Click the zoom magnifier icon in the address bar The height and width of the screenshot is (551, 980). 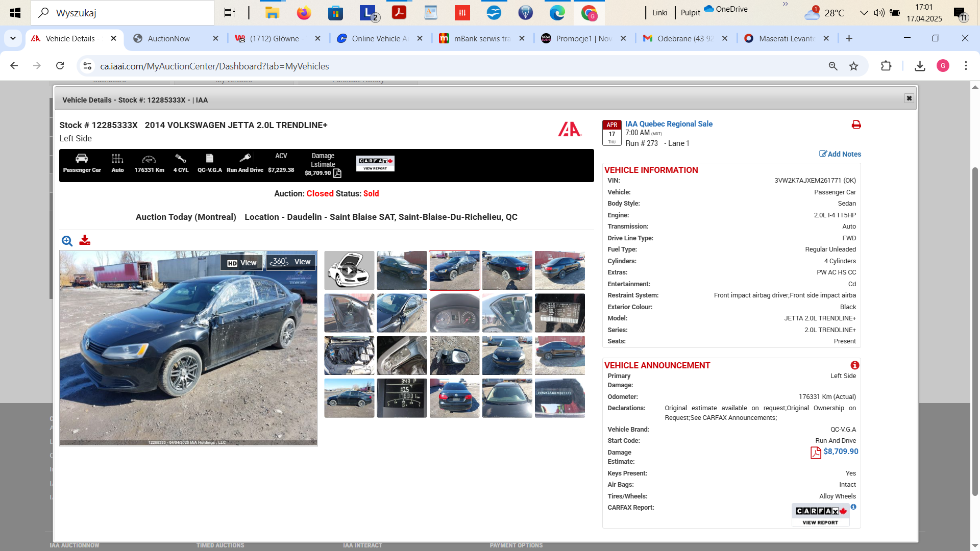(833, 66)
